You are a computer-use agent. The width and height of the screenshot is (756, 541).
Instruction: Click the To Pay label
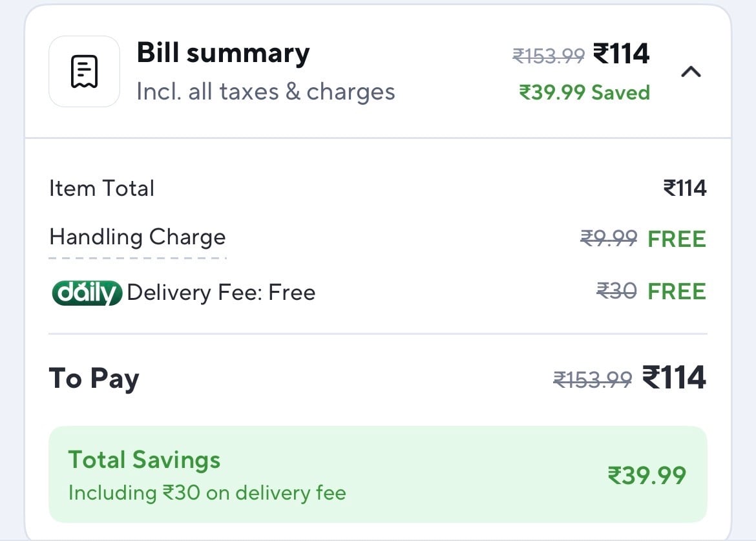click(94, 379)
